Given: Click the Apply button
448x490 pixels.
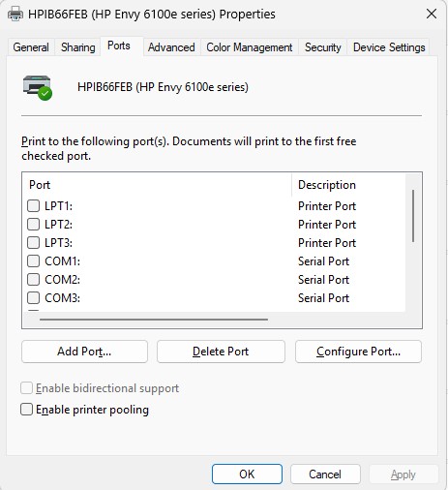Looking at the screenshot, I should click(403, 475).
